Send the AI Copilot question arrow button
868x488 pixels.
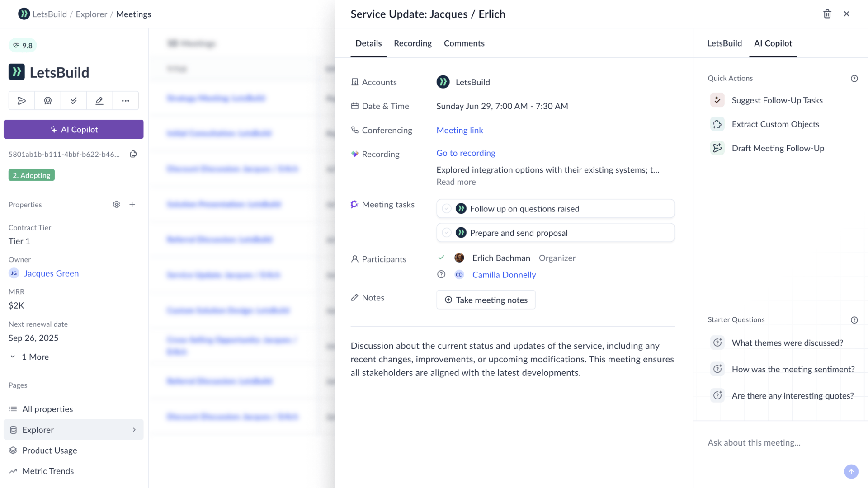click(x=851, y=471)
